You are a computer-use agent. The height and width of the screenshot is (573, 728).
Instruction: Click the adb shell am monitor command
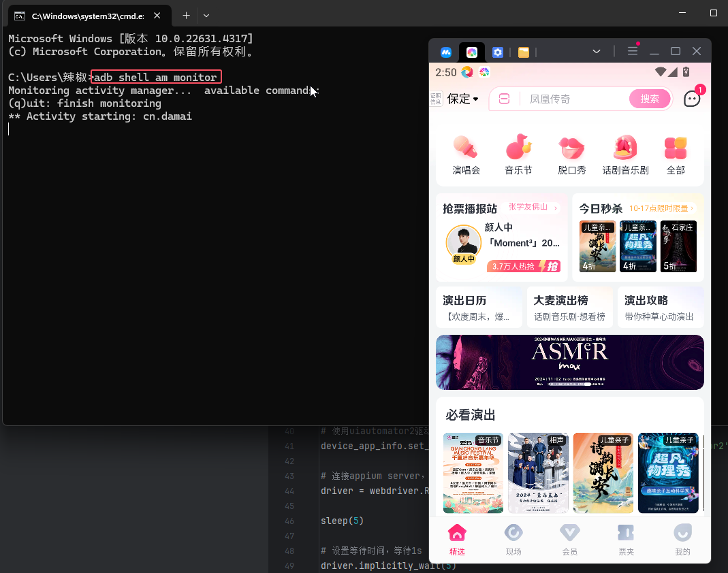[x=155, y=77]
